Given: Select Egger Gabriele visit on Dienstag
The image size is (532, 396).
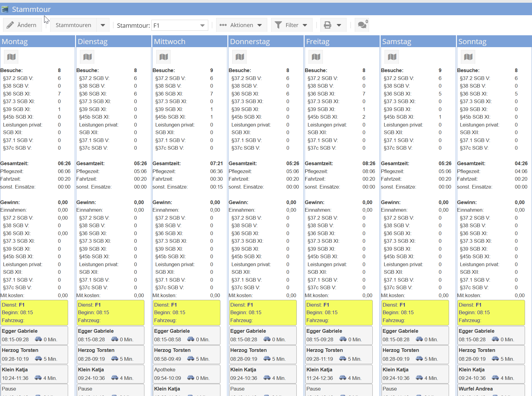Looking at the screenshot, I should 110,335.
